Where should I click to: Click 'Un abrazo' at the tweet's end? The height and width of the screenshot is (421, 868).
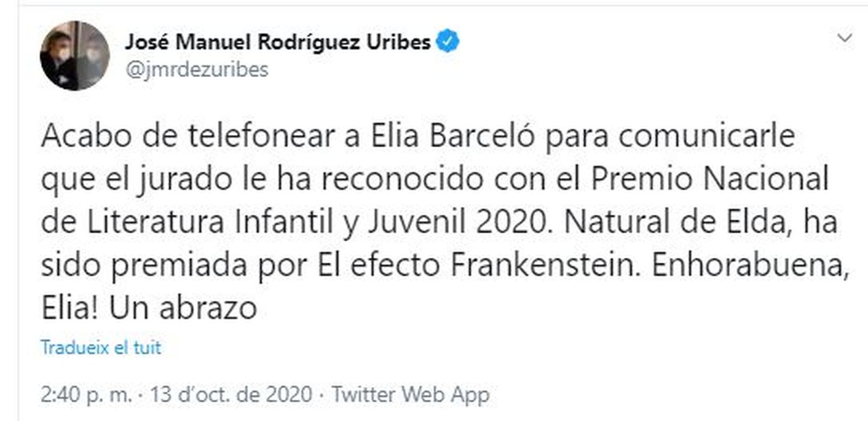coord(183,309)
